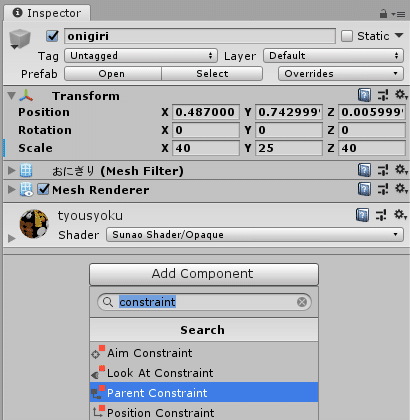Expand the Mesh Renderer foldout

coord(12,190)
